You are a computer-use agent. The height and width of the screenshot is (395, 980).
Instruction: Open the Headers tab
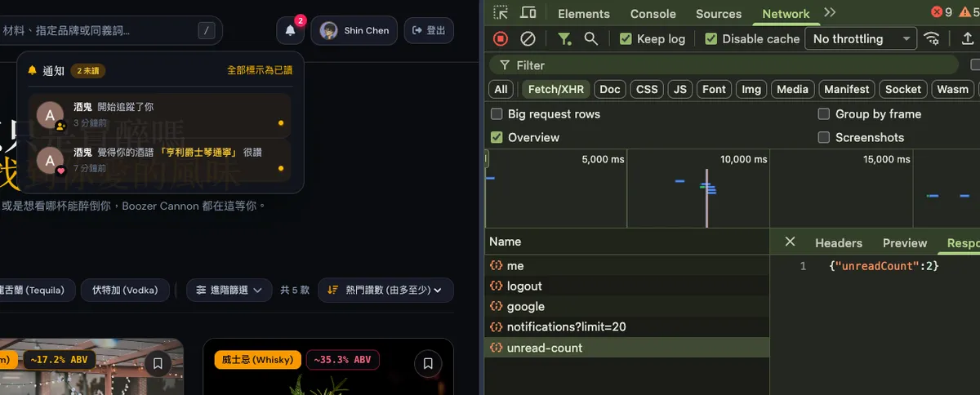tap(839, 242)
